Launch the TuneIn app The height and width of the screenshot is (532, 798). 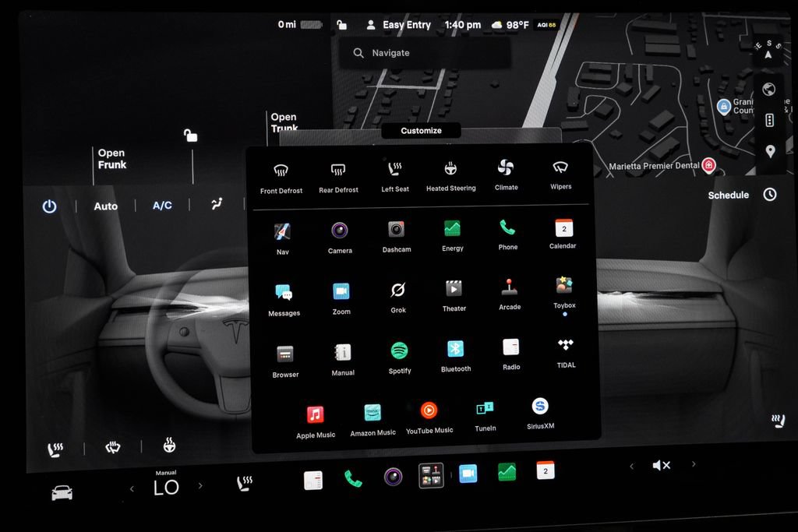pos(485,408)
